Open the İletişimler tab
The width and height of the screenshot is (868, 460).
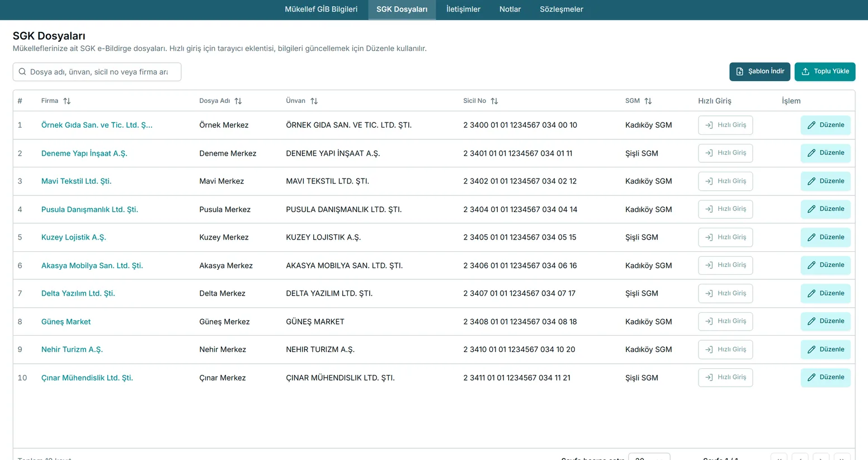point(463,10)
